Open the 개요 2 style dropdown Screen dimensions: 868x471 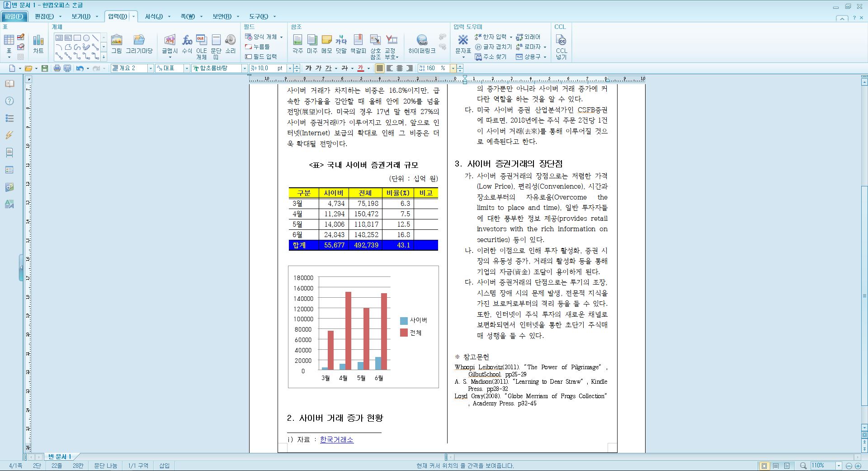(x=151, y=68)
